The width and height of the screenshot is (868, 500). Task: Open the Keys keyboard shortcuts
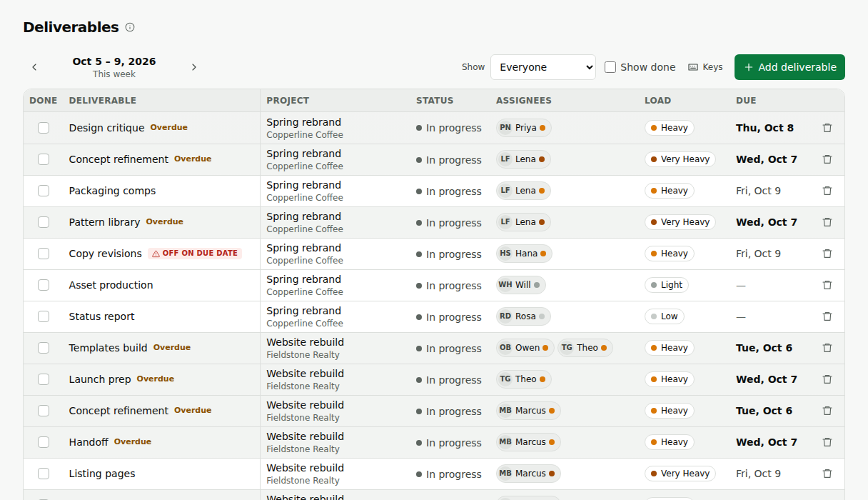pos(705,67)
